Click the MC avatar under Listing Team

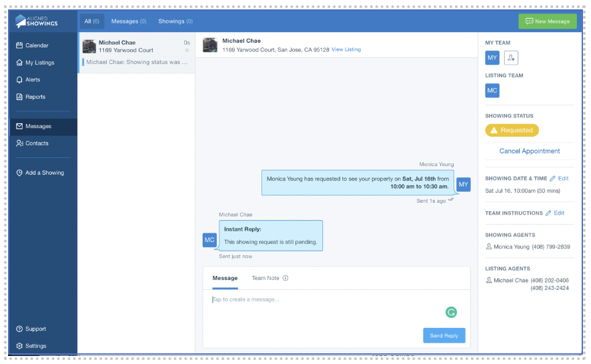492,91
